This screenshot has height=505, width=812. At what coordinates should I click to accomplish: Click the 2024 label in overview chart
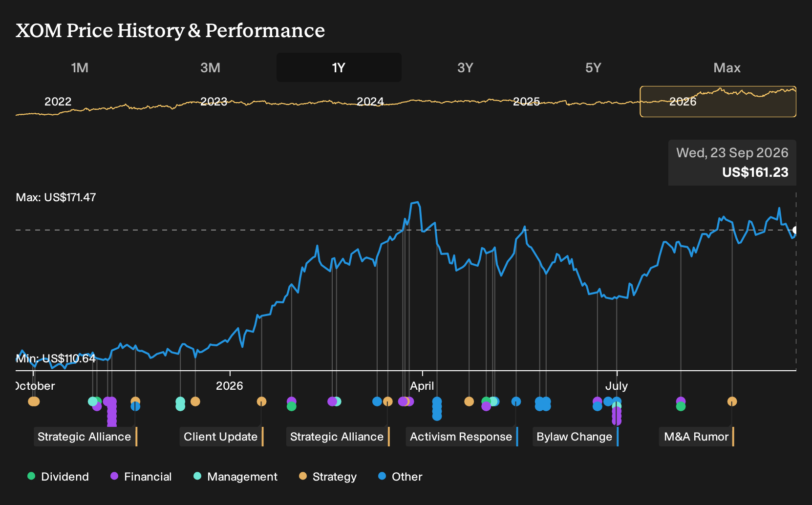click(370, 102)
